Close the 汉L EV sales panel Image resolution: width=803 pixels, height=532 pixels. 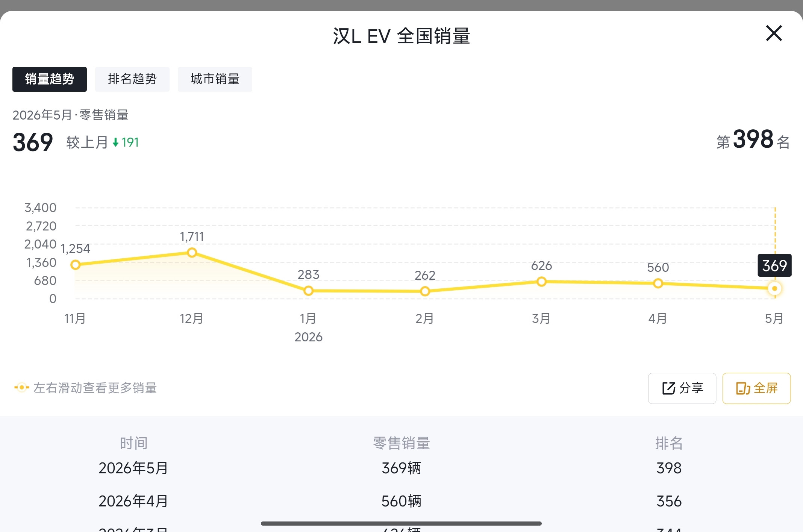point(774,33)
